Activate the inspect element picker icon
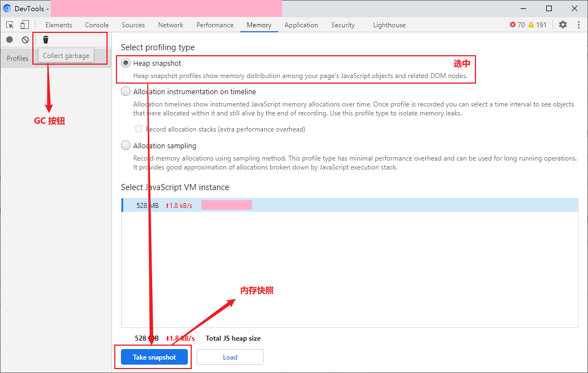 tap(10, 25)
